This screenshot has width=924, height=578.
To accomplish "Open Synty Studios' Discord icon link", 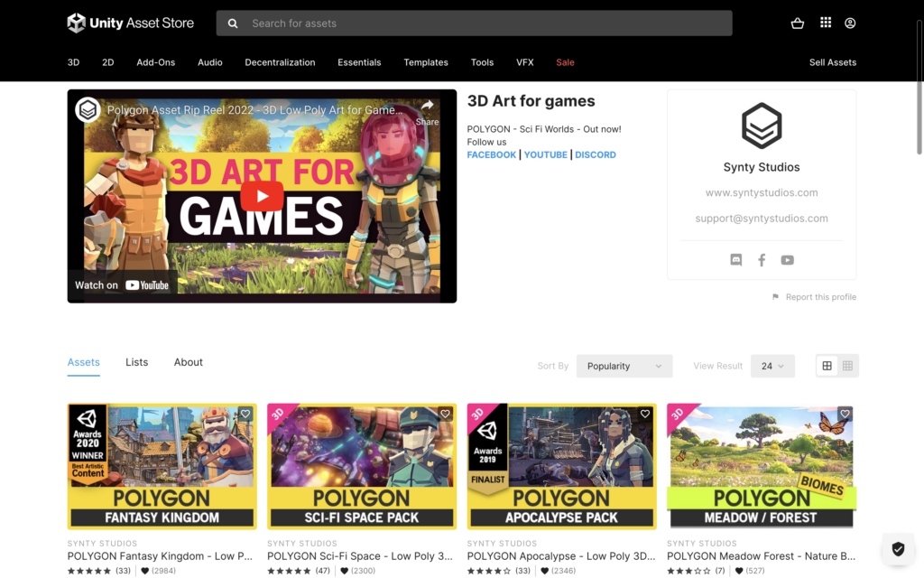I will coord(736,260).
